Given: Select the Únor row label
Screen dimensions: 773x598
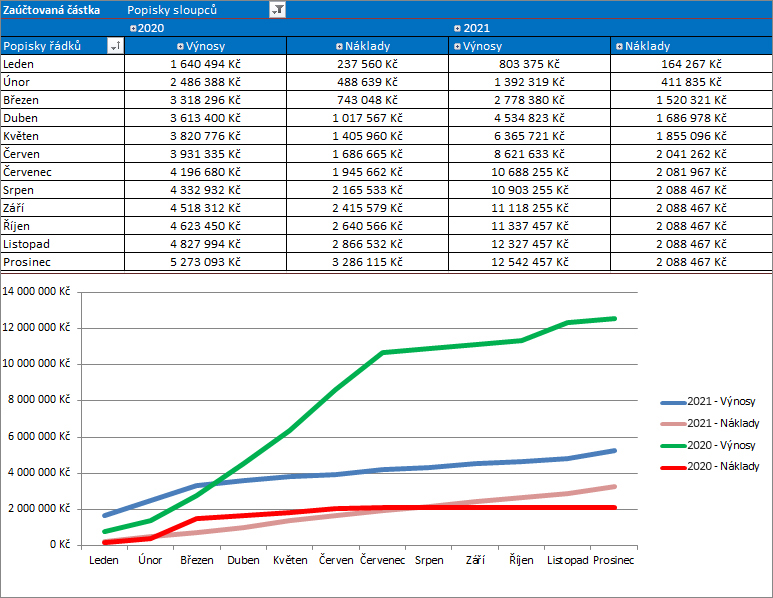Looking at the screenshot, I should click(x=62, y=82).
